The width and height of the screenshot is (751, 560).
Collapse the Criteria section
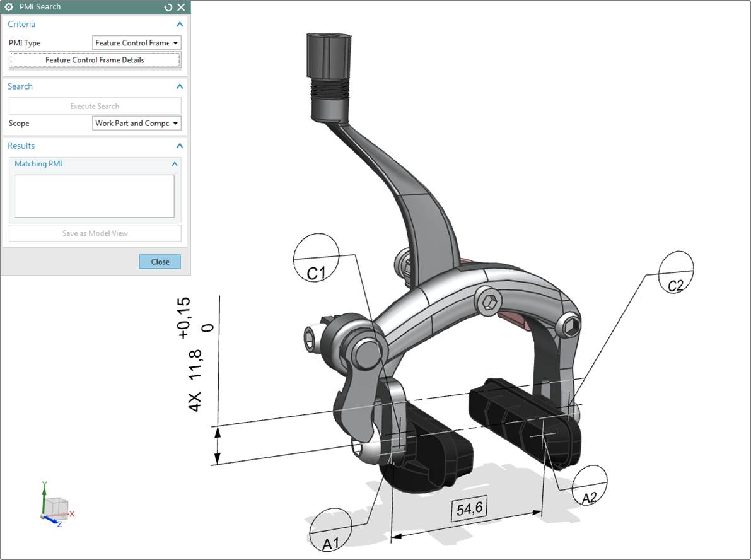pyautogui.click(x=180, y=25)
